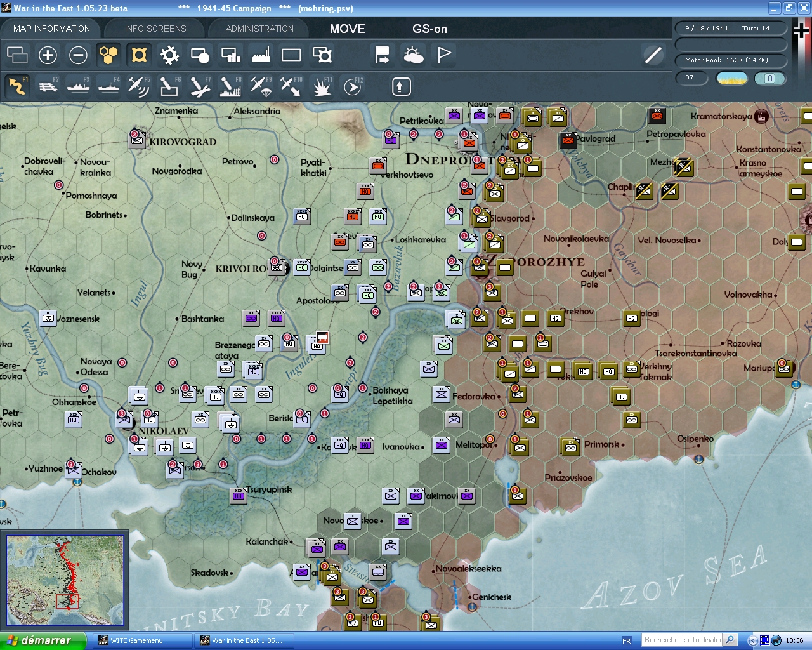Select F8 bomb city mode
This screenshot has height=650, width=812.
coord(230,86)
